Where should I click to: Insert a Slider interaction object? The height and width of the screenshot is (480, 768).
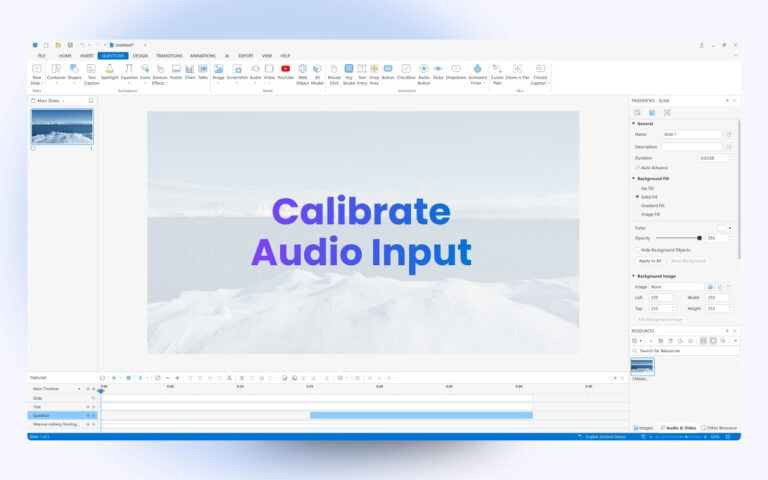coord(438,72)
